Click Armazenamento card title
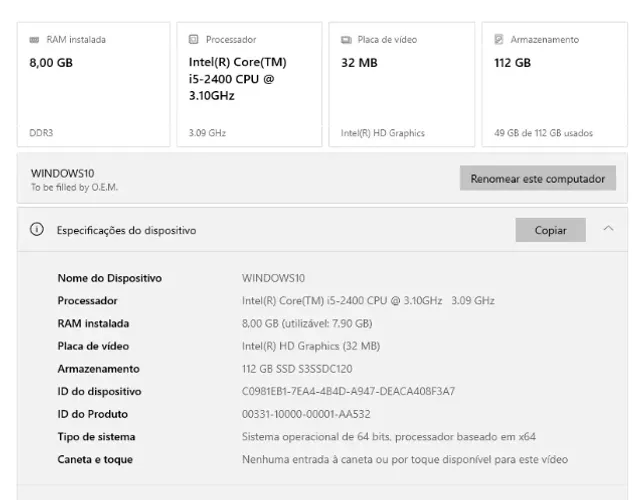This screenshot has height=500, width=644. 545,40
